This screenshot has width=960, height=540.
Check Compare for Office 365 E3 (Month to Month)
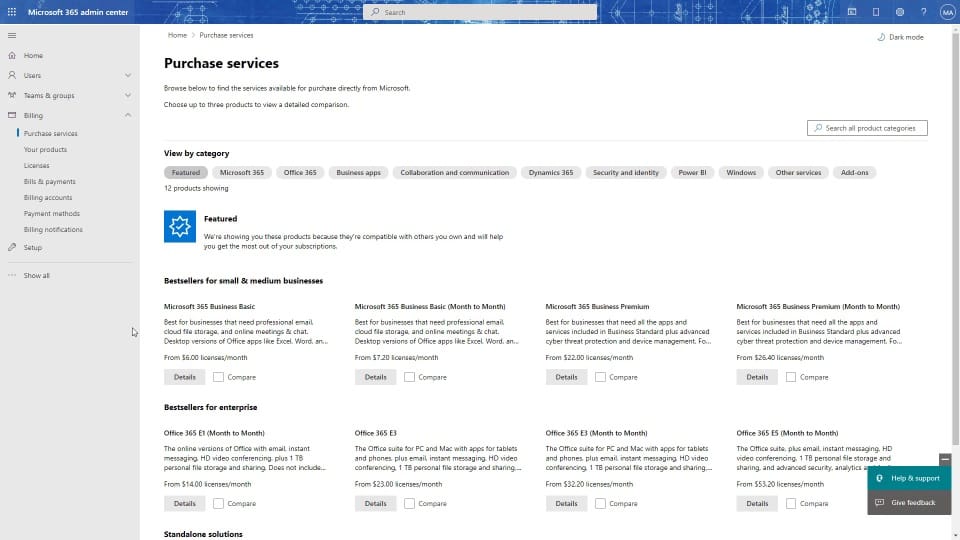(600, 503)
